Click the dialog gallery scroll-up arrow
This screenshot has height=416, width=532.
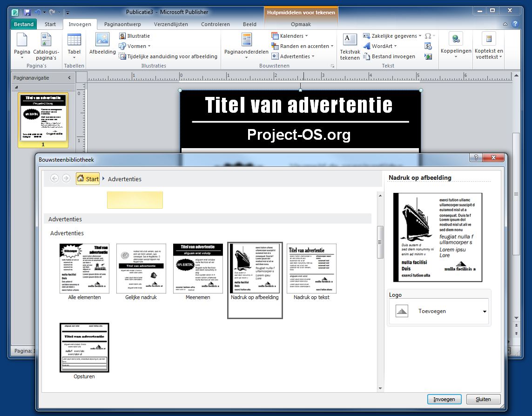(380, 196)
